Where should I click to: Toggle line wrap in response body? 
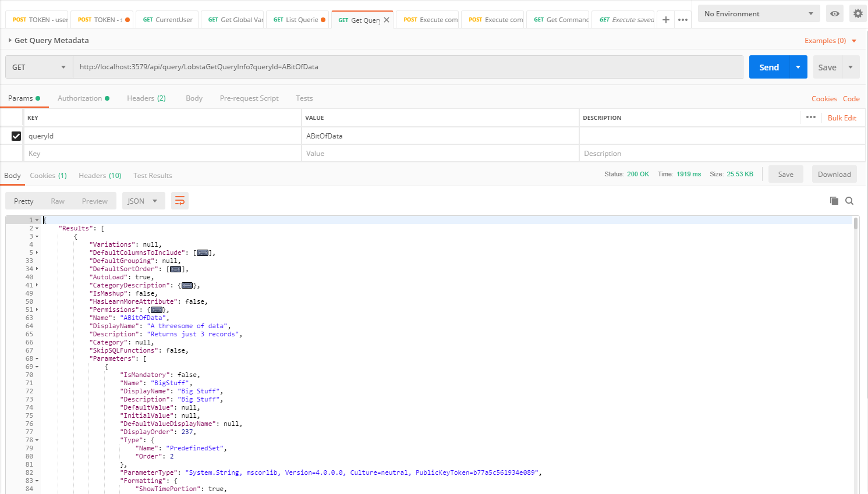180,201
